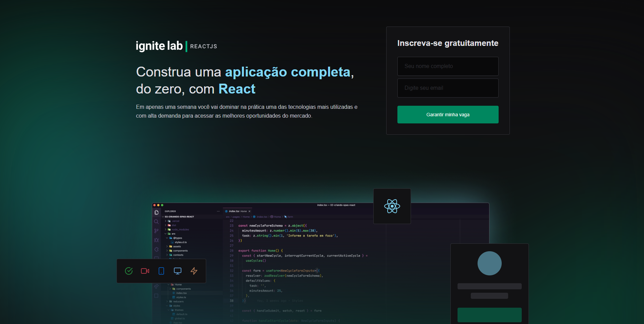Click the round avatar placeholder
644x324 pixels.
(x=489, y=263)
